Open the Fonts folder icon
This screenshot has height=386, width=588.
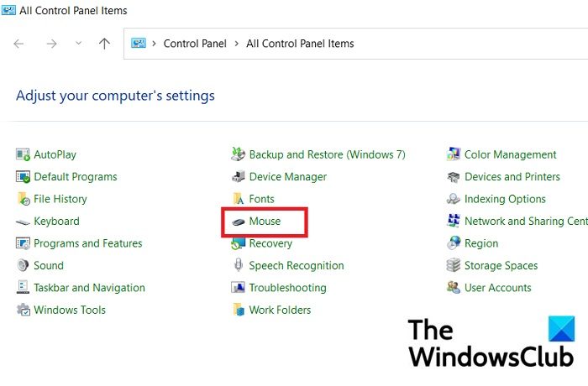239,199
